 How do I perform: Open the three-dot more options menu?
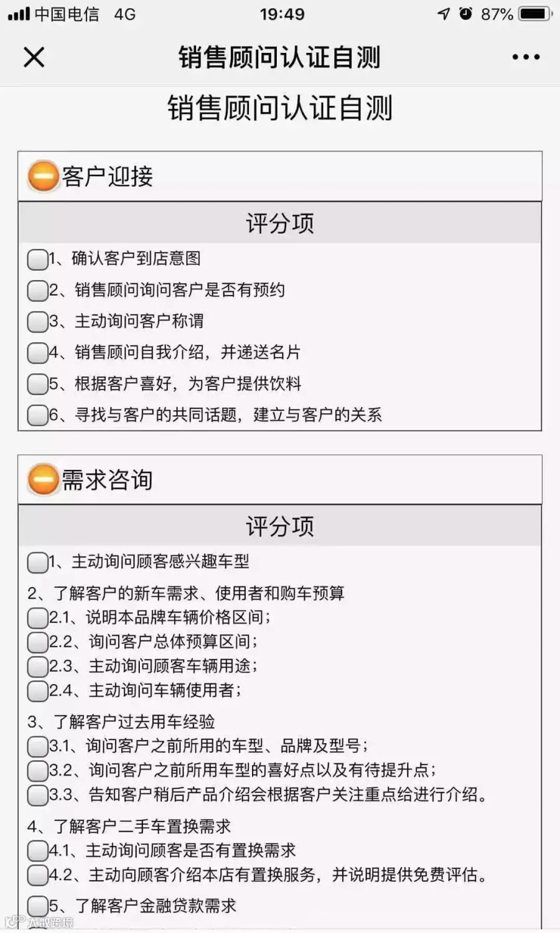pos(526,57)
